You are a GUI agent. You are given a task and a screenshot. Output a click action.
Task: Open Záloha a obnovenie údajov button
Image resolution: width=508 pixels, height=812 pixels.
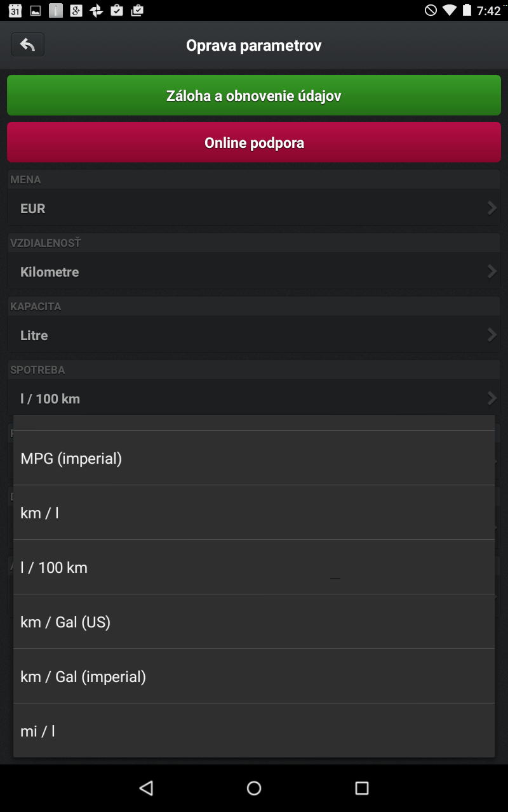[x=254, y=96]
